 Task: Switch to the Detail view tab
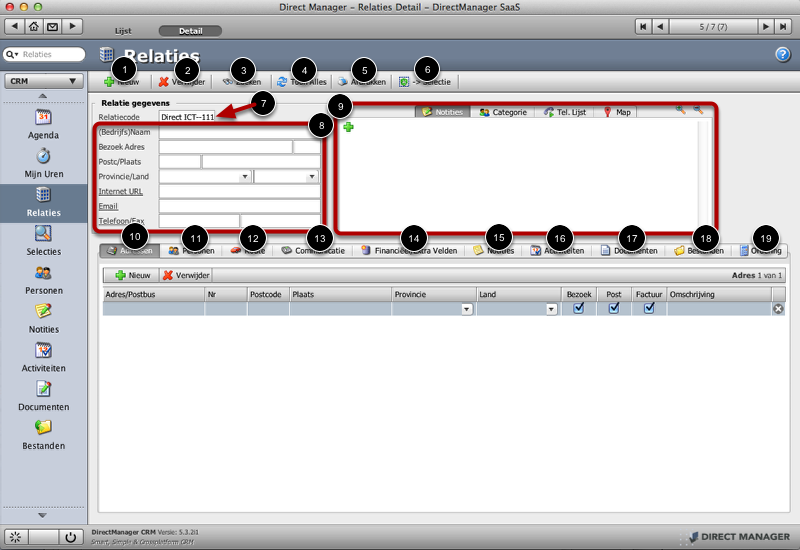pyautogui.click(x=190, y=31)
